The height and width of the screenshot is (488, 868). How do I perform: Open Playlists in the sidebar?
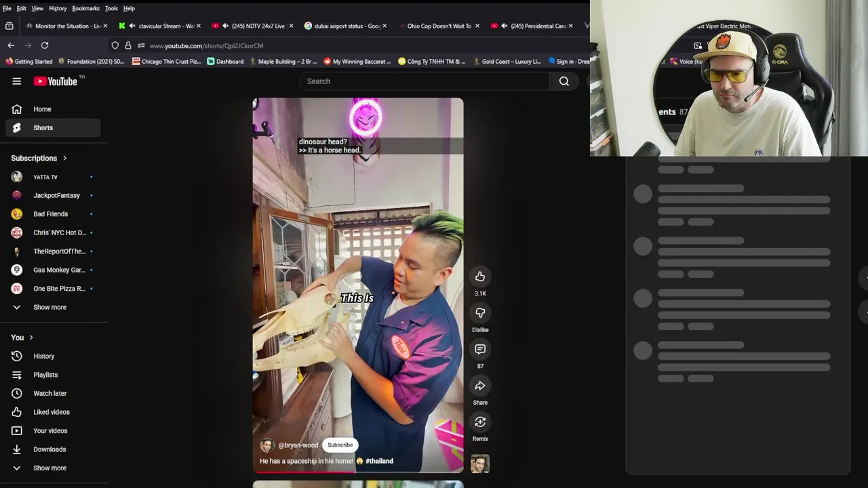click(x=53, y=375)
